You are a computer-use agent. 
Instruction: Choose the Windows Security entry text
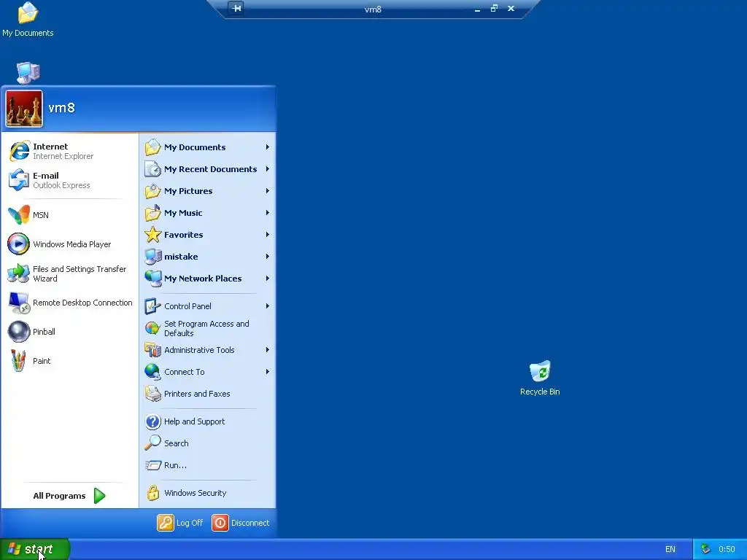[x=196, y=493]
